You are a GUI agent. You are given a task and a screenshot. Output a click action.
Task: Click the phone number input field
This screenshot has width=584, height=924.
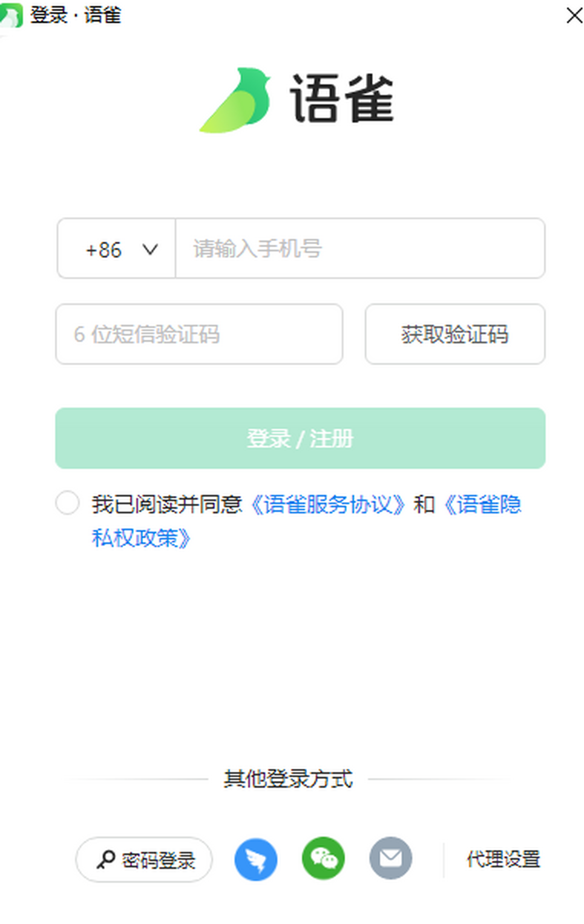click(x=359, y=250)
